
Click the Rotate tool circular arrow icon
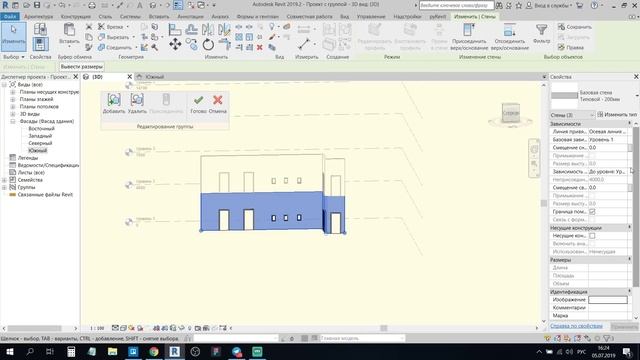[x=208, y=44]
